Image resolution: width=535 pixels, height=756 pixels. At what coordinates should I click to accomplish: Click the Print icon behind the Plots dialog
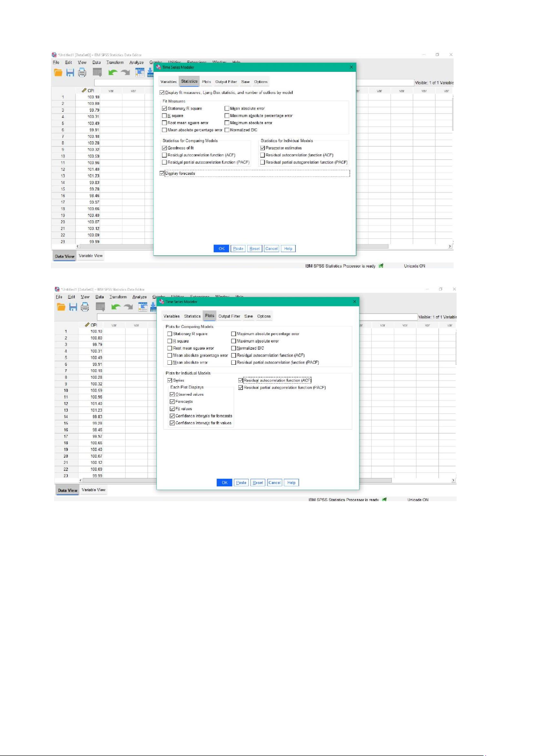pyautogui.click(x=85, y=307)
